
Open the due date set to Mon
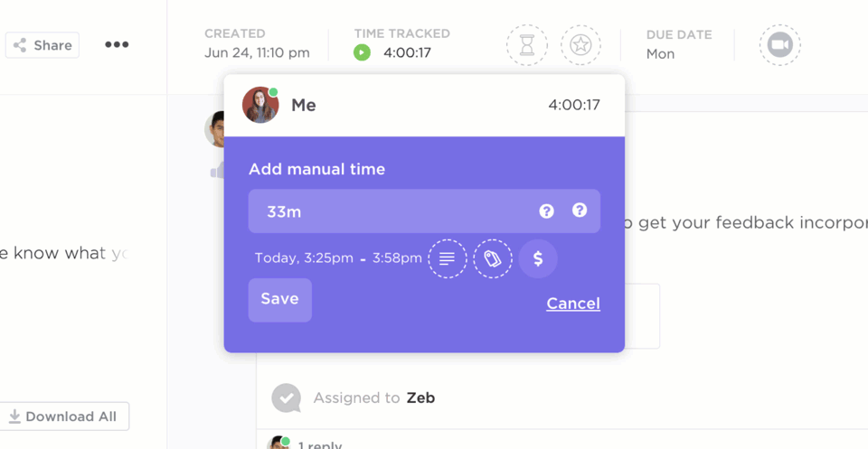[660, 53]
